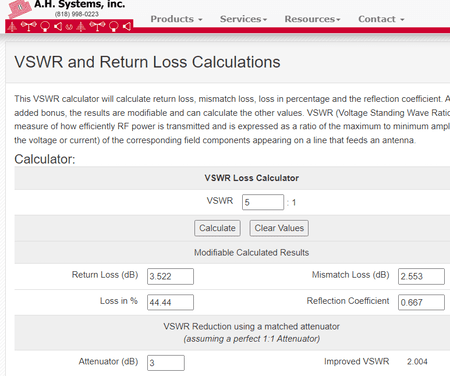Click the Mismatch Loss (dB) field
Viewport: 450px width, 376px height.
tap(421, 276)
